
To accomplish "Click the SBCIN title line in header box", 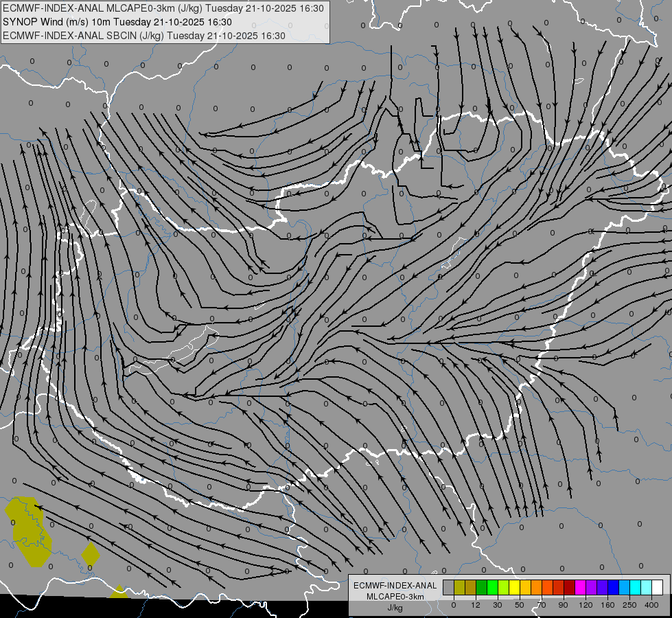I will [144, 36].
